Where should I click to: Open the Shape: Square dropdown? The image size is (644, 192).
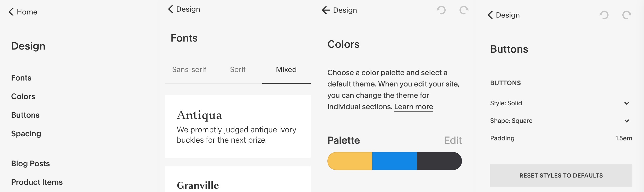pyautogui.click(x=626, y=121)
